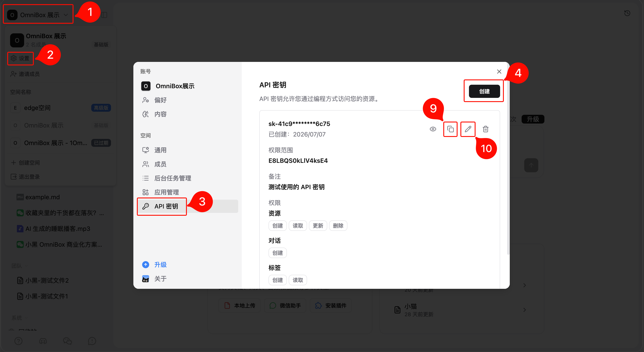Screen dimensions: 644x352
Task: Click 设置 in workspace menu
Action: pos(20,58)
